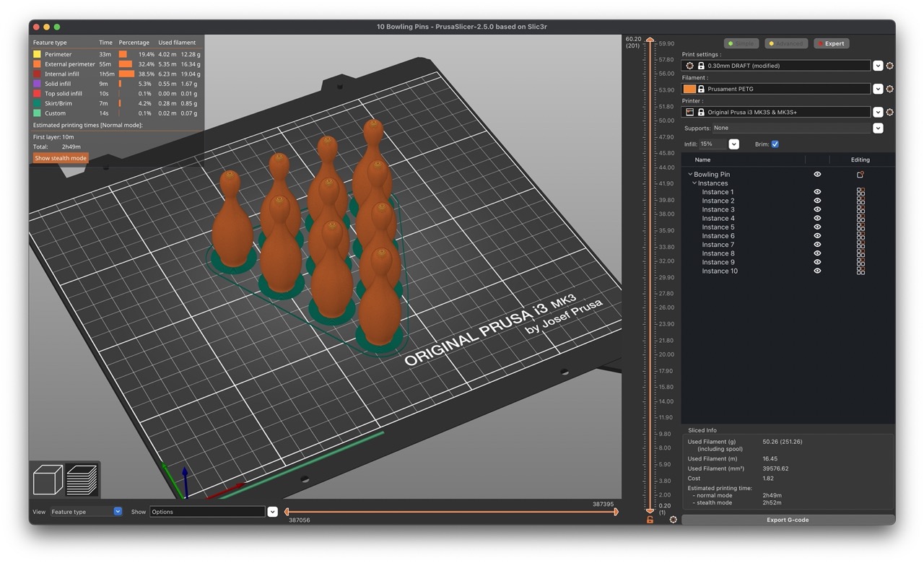Toggle visibility of Bowling Pin object

817,175
